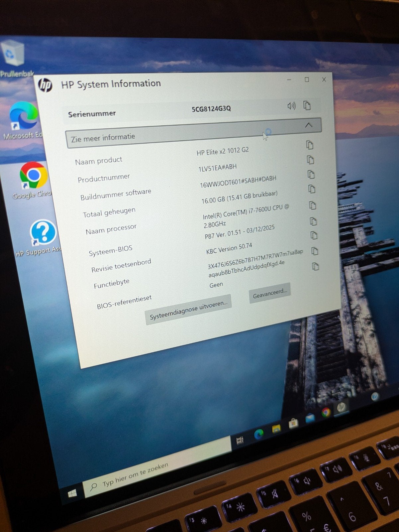The image size is (399, 532).
Task: Click the Systeemdiagnose uitvoeren button
Action: pos(188,310)
